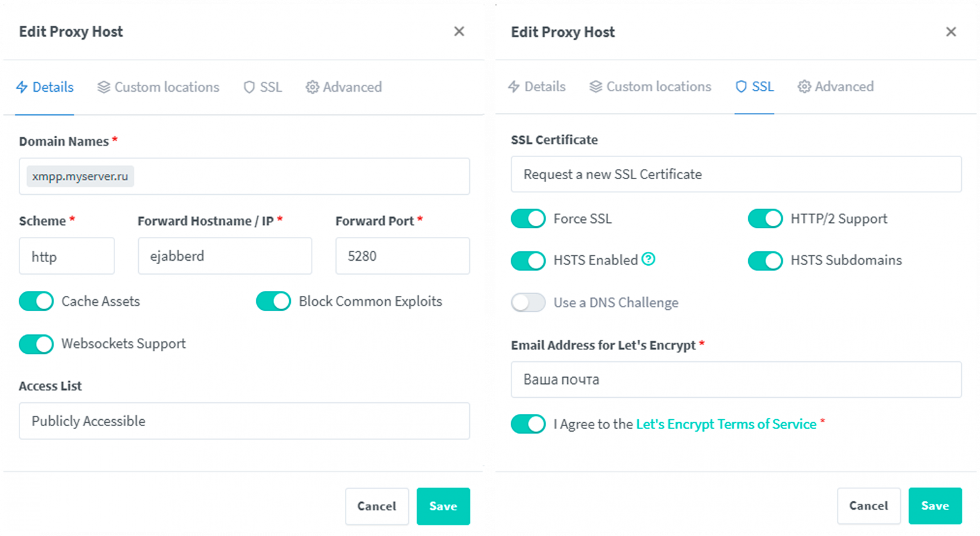The image size is (980, 536).
Task: Open the SSL Certificate dropdown
Action: click(735, 174)
